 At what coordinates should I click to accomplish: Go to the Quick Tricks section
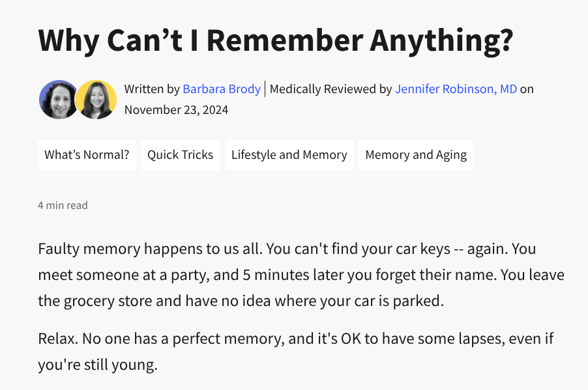pos(180,155)
